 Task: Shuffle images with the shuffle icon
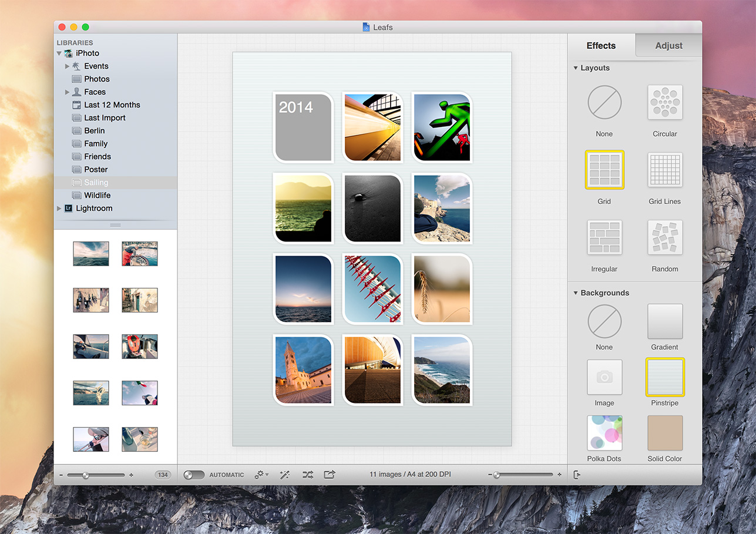pyautogui.click(x=307, y=475)
